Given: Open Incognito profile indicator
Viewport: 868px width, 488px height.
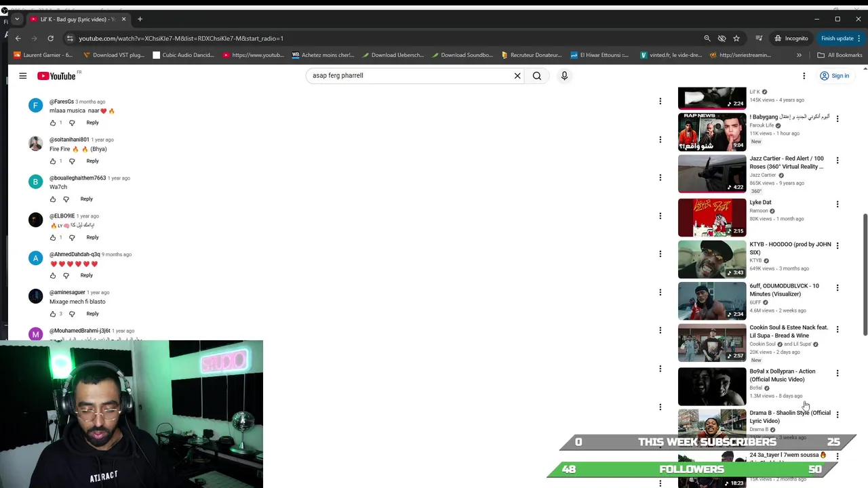Looking at the screenshot, I should point(791,39).
